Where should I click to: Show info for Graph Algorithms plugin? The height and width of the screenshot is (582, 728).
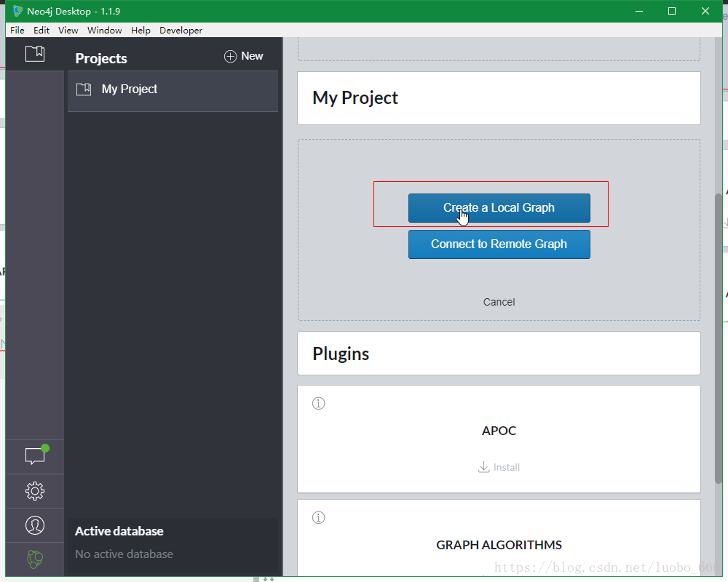(x=319, y=517)
